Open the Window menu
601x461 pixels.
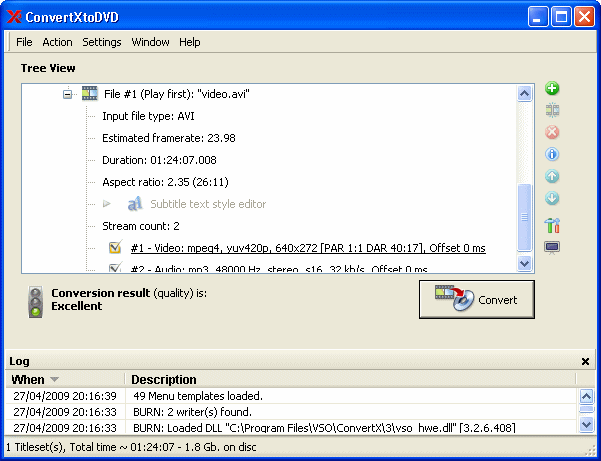click(150, 42)
